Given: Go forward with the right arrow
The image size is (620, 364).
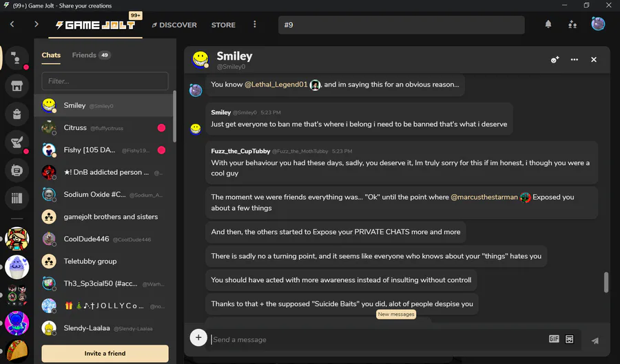Looking at the screenshot, I should [x=37, y=25].
